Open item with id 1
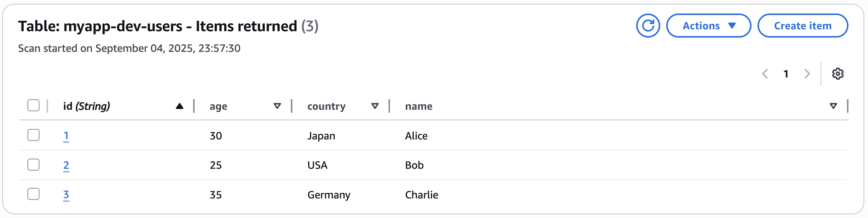The image size is (868, 218). pyautogui.click(x=66, y=136)
